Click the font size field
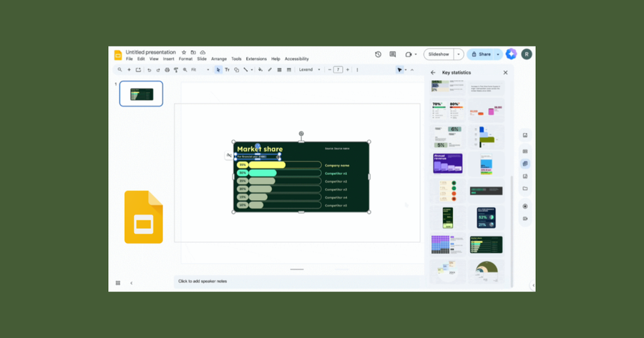 point(338,70)
